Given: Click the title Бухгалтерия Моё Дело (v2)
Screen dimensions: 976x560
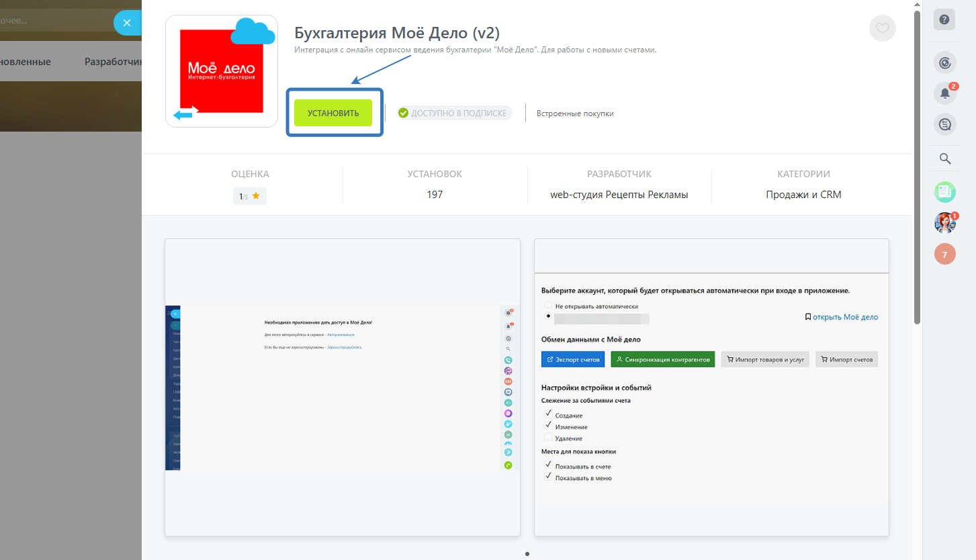Looking at the screenshot, I should click(397, 33).
